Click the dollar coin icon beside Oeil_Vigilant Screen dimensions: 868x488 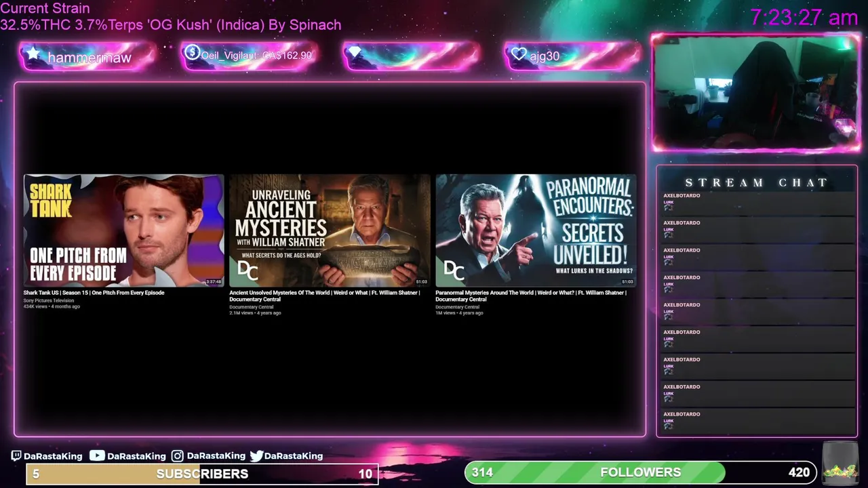tap(192, 52)
